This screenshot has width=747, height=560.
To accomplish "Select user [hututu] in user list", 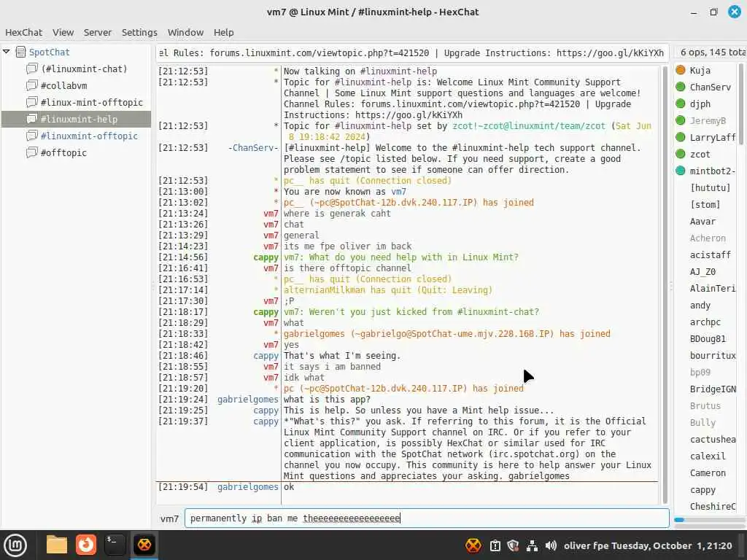I will pos(710,187).
